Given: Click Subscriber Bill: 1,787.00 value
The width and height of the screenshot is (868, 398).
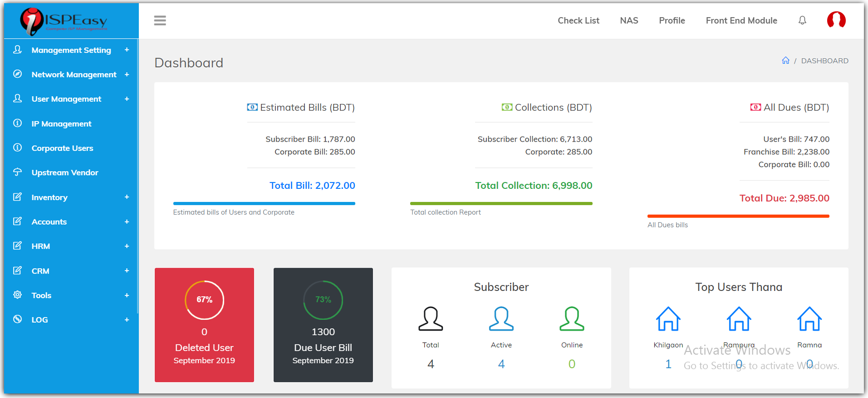Looking at the screenshot, I should (310, 139).
